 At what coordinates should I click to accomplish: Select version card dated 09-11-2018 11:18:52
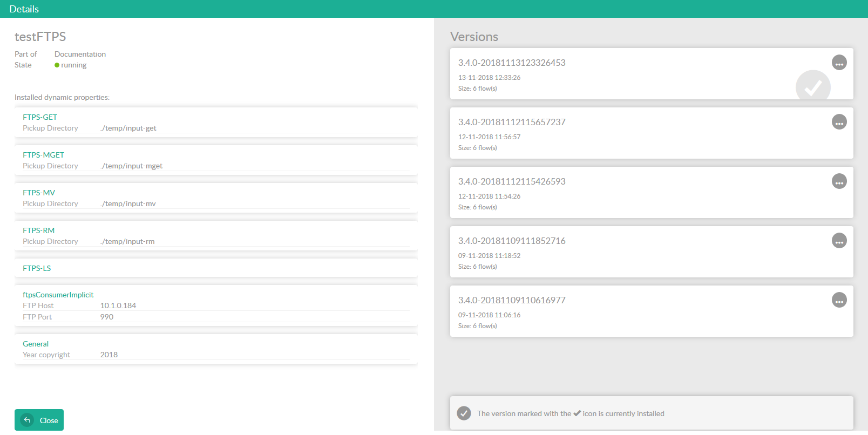click(651, 252)
